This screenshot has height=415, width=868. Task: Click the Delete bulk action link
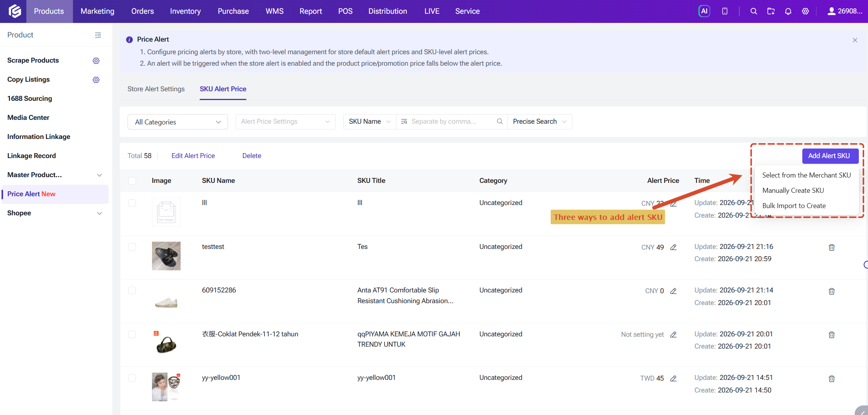point(252,156)
